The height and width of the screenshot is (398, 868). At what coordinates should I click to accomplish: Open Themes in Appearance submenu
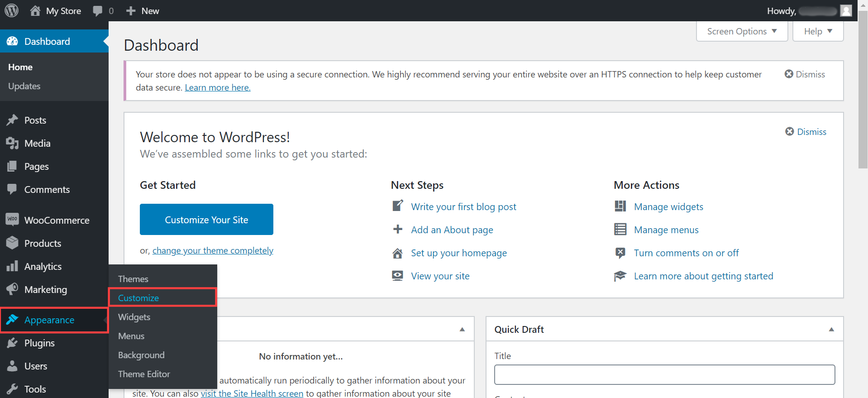coord(133,279)
